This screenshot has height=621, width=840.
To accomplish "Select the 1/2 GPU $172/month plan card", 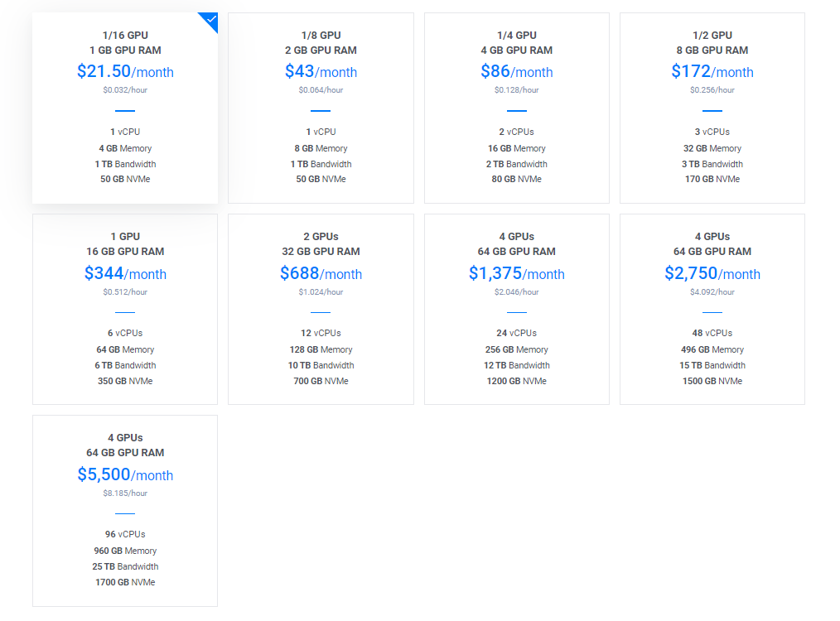I will [x=712, y=108].
